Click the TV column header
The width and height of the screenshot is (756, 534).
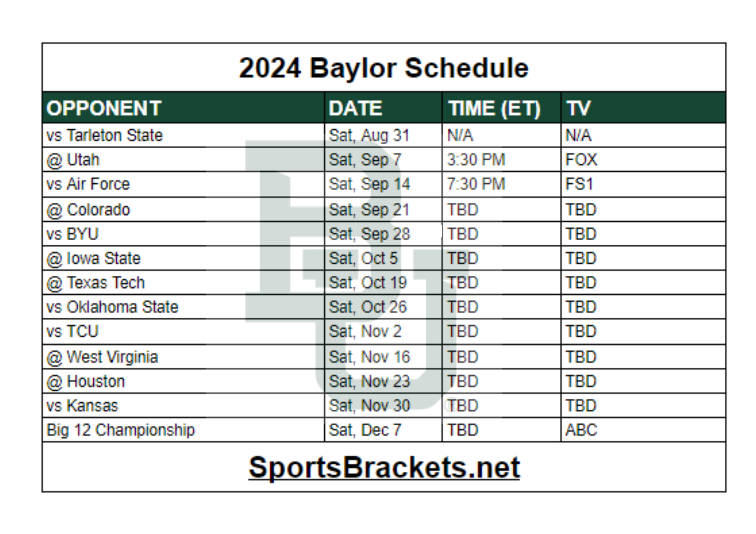[578, 108]
